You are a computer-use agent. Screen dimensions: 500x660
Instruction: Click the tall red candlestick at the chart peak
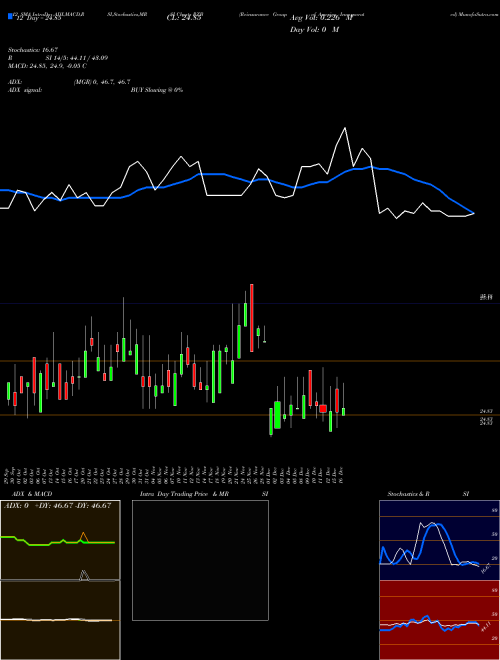[x=252, y=318]
